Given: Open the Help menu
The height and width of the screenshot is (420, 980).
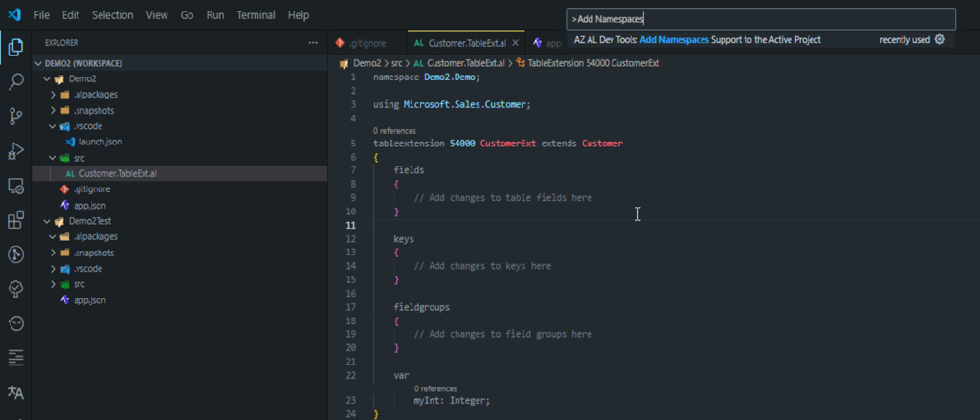Looking at the screenshot, I should coord(299,15).
